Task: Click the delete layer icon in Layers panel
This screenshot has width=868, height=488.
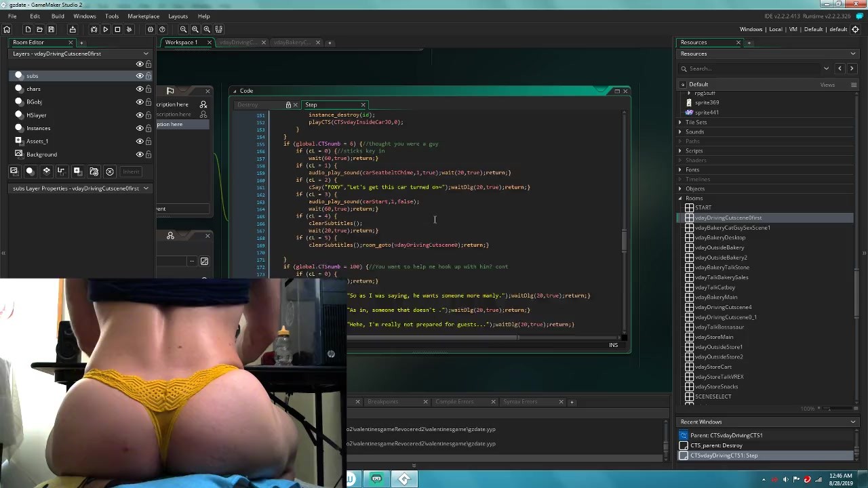Action: [110, 171]
